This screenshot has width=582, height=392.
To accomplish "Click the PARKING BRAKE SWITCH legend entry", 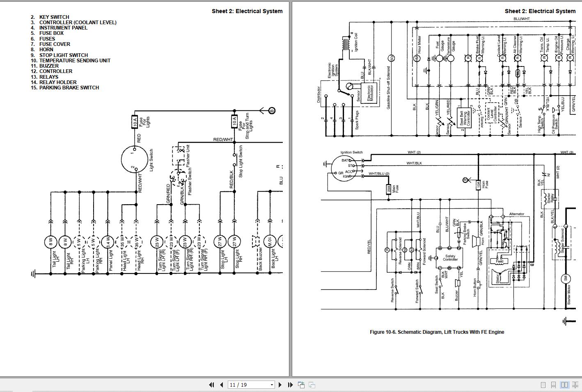I will coord(69,88).
